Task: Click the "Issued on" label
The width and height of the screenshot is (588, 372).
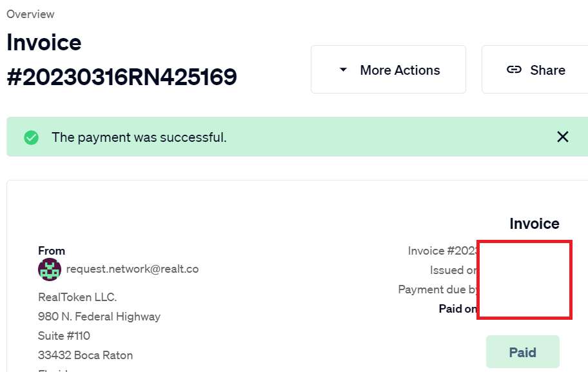Action: click(453, 270)
